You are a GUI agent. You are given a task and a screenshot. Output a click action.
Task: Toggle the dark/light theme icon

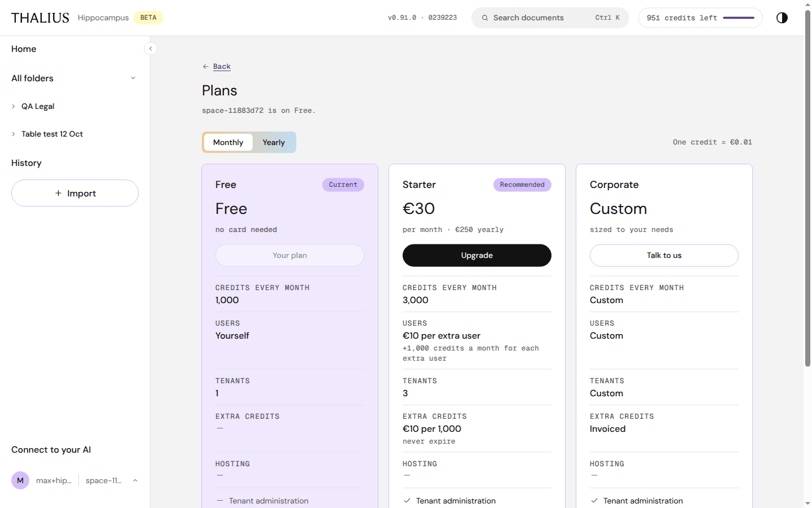(782, 17)
